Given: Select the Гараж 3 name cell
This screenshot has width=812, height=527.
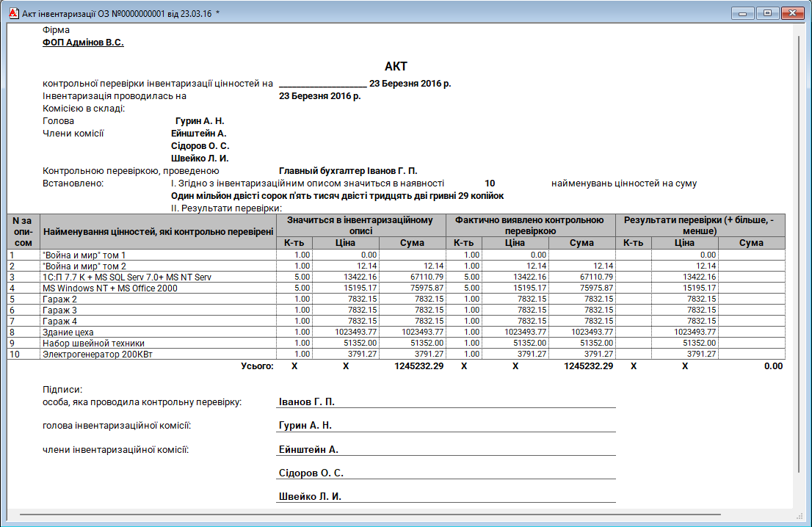Looking at the screenshot, I should [x=60, y=310].
